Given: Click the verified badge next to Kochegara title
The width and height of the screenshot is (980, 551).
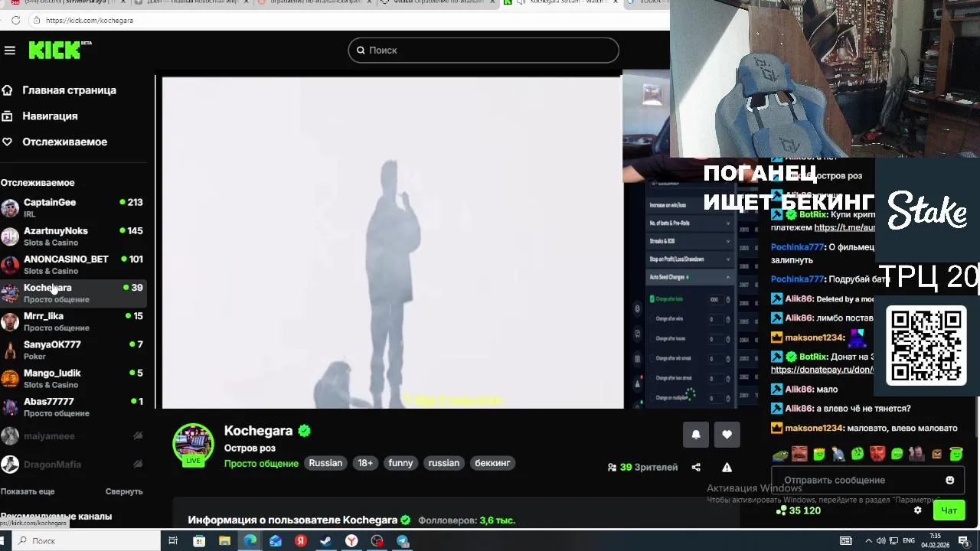Looking at the screenshot, I should (x=305, y=431).
